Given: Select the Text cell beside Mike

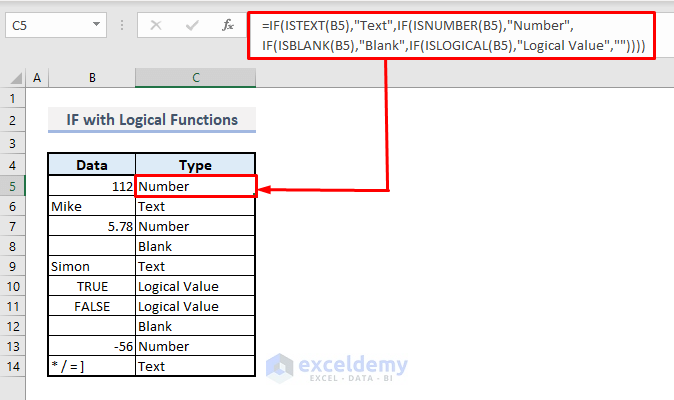Looking at the screenshot, I should pos(196,206).
